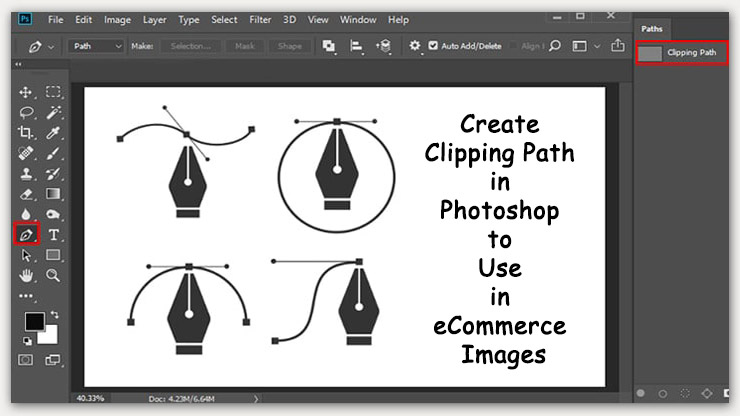Select the Horizontal Type tool

54,234
